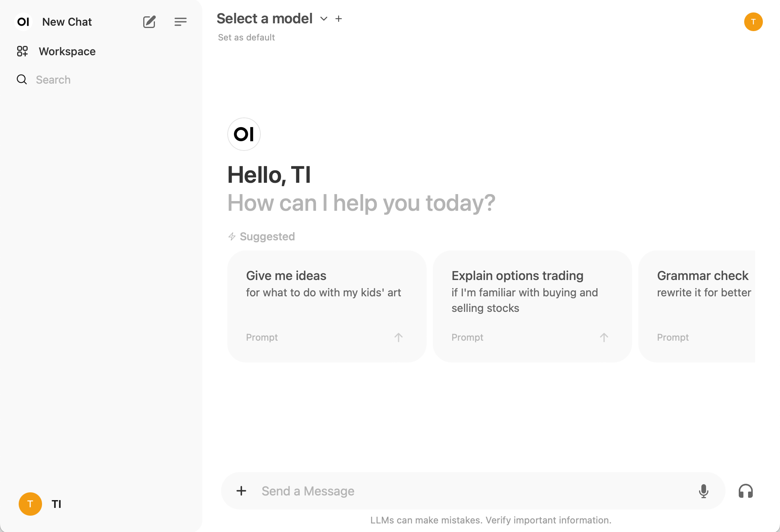Select the Explain options trading prompt card

pos(532,306)
